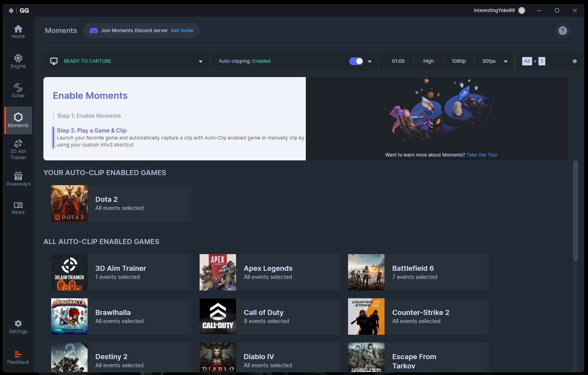Viewport: 588px width, 375px height.
Task: Click the Get invite Discord link
Action: 182,31
